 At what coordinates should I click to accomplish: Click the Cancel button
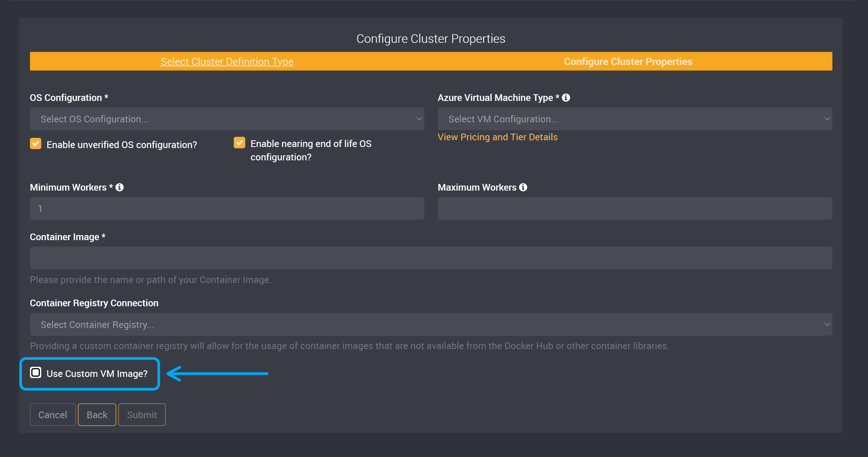click(x=52, y=414)
